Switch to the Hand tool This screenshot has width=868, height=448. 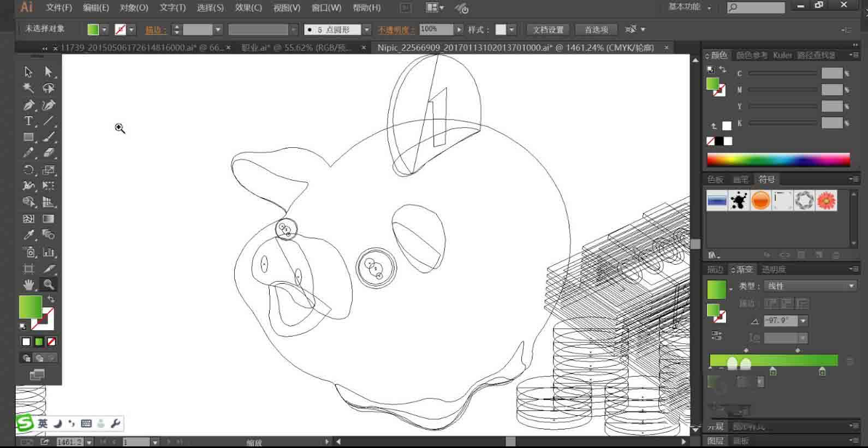tap(28, 284)
